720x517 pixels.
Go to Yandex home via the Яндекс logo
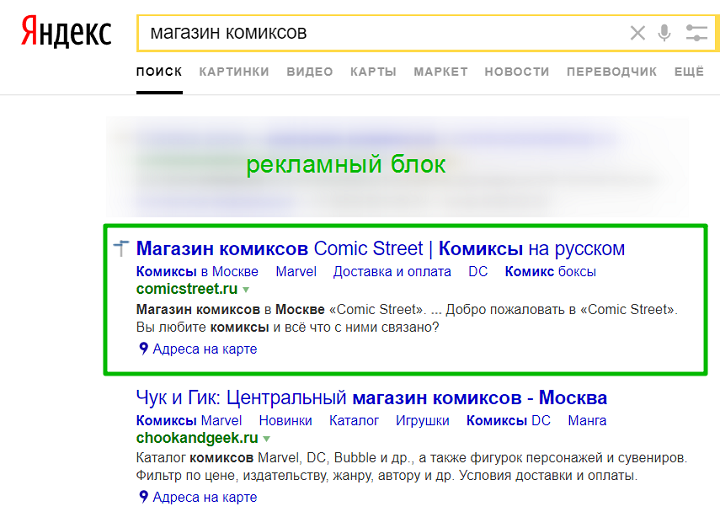66,31
